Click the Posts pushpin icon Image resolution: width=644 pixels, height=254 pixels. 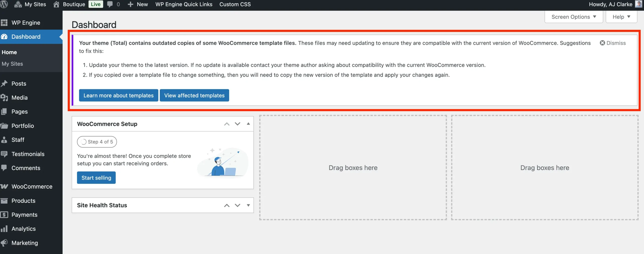(x=4, y=83)
